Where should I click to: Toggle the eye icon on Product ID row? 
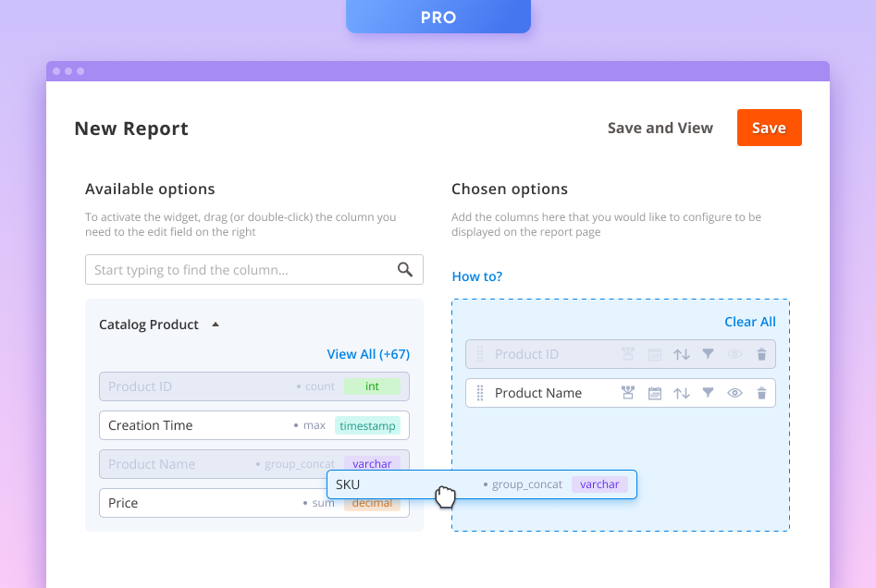734,354
